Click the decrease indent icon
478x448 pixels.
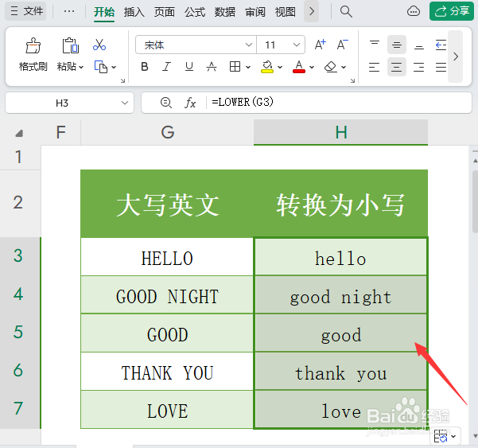441,45
